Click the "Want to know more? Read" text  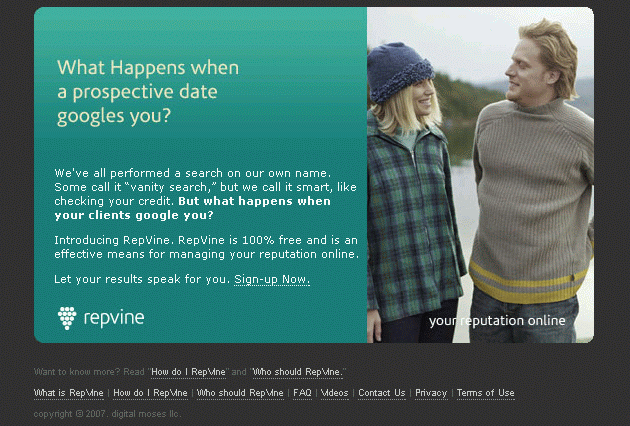(x=89, y=372)
